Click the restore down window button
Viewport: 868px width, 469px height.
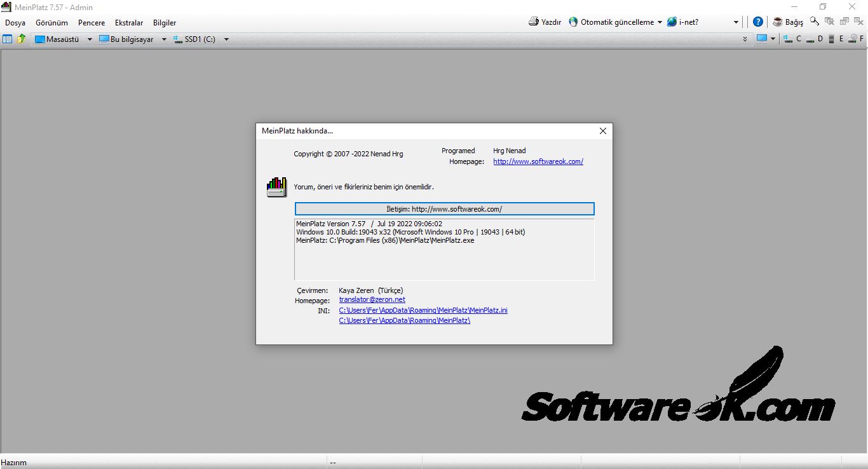[x=823, y=7]
